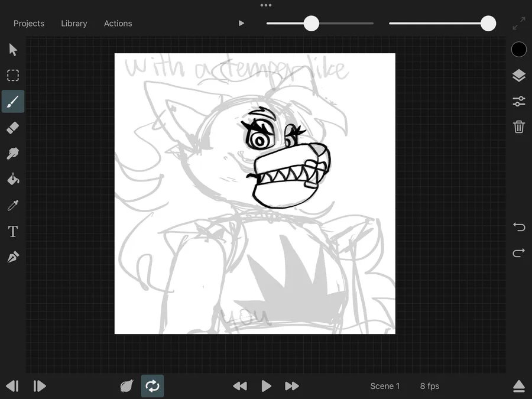
Task: Step to the previous frame
Action: click(x=12, y=386)
